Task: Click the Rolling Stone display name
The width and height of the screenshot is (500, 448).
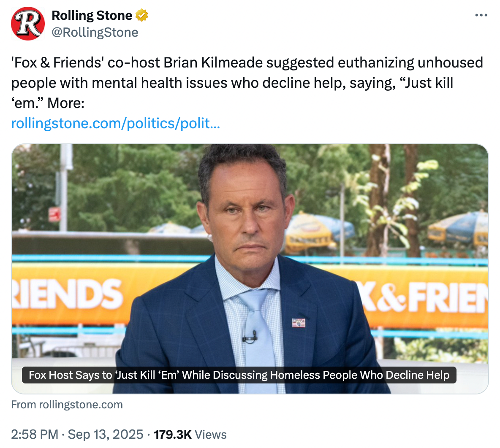Action: coord(92,15)
